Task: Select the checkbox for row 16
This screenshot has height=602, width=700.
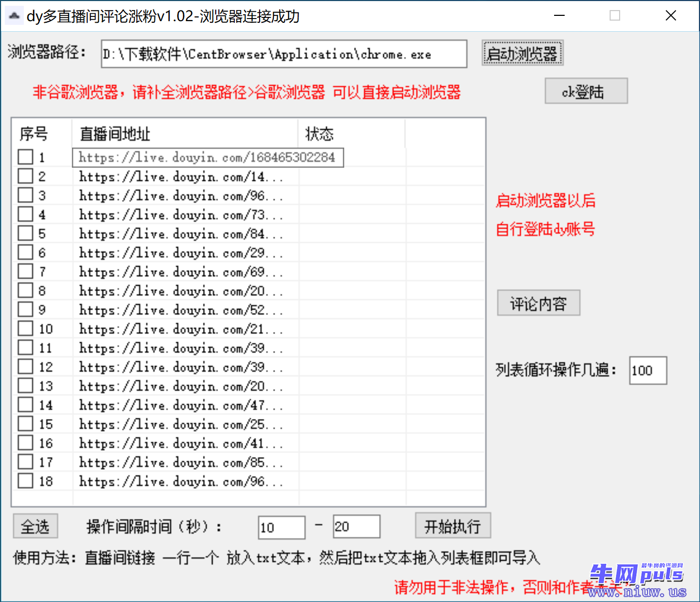Action: click(25, 442)
